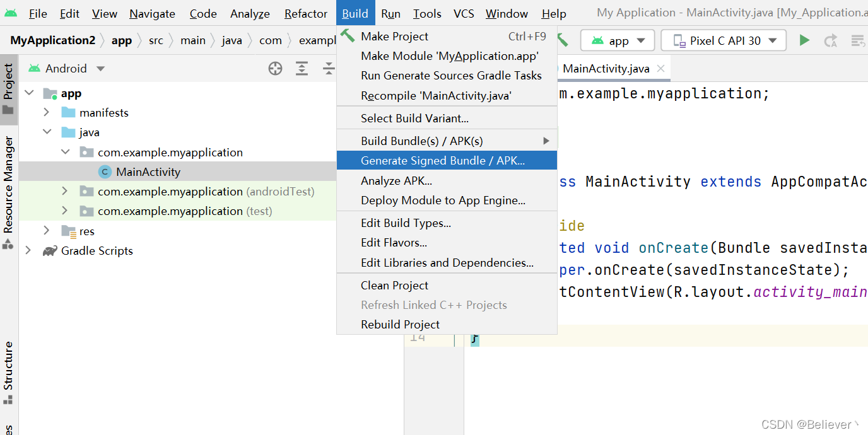This screenshot has height=435, width=868.
Task: Select the Gradle Scripts tree item
Action: [x=97, y=251]
